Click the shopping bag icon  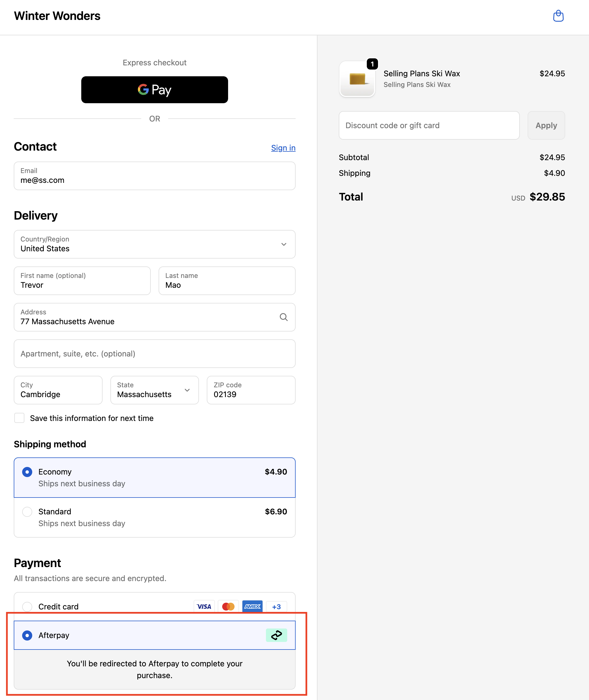coord(559,16)
